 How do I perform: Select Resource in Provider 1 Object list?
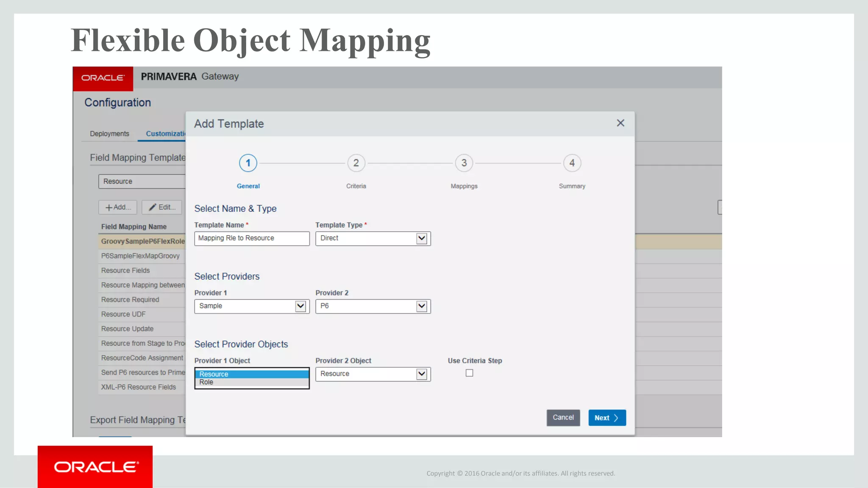[x=252, y=374]
